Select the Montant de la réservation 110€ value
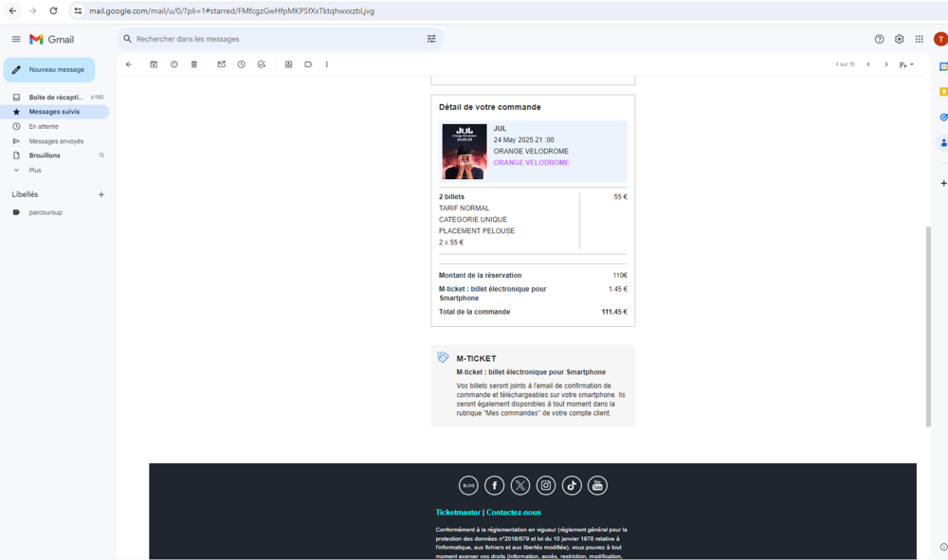Image resolution: width=948 pixels, height=560 pixels. [x=620, y=275]
